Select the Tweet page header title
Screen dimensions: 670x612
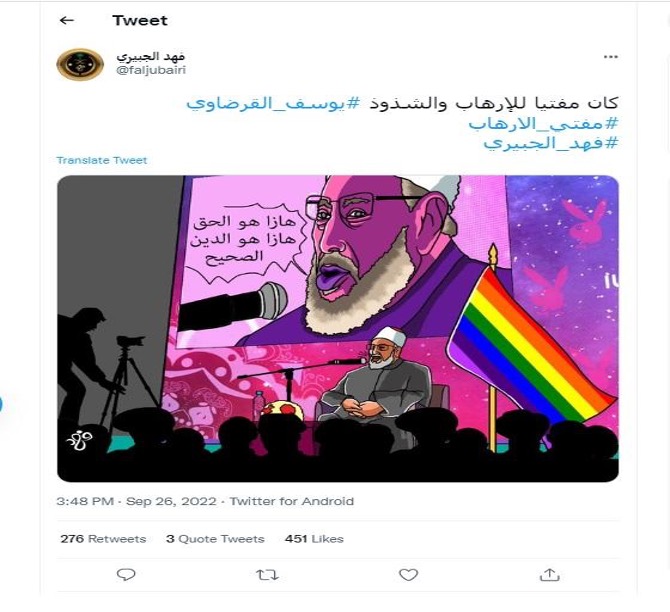(140, 21)
